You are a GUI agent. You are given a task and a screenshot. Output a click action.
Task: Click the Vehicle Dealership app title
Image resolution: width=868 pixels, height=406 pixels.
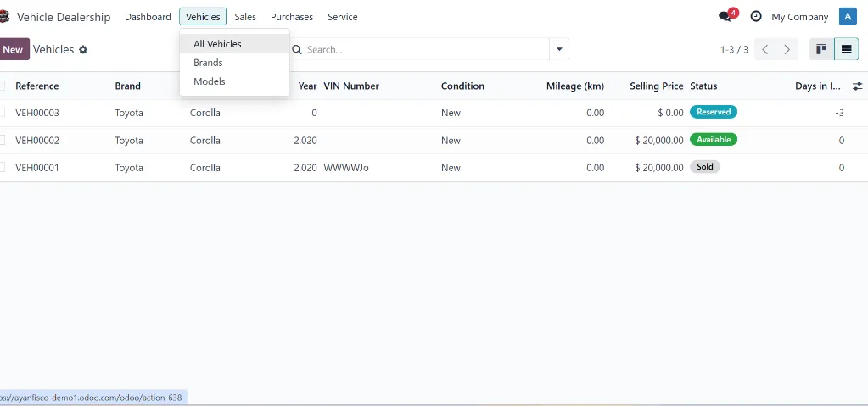click(64, 17)
